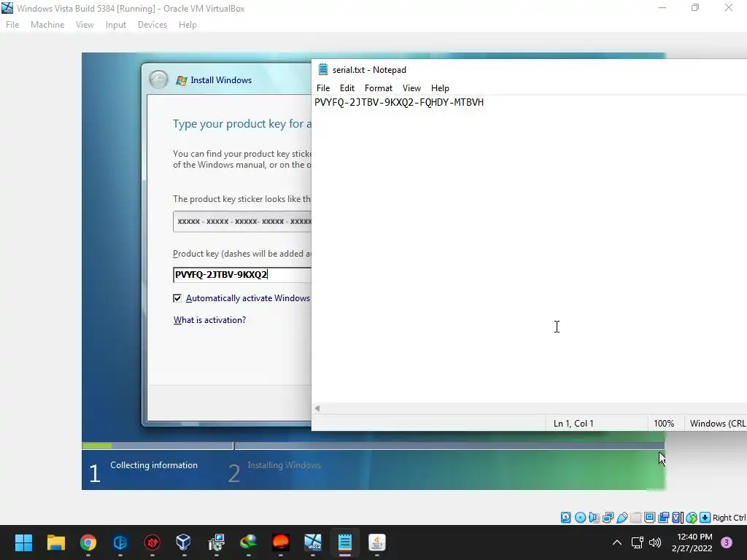Click the network adapters indicator in VirtualBox
This screenshot has height=560, width=747.
pos(608,518)
